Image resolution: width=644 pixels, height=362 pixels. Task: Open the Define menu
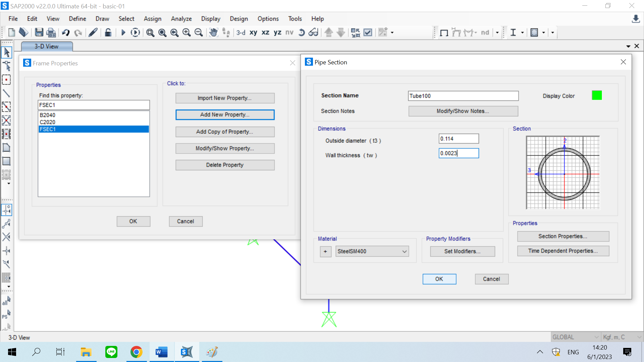[77, 19]
